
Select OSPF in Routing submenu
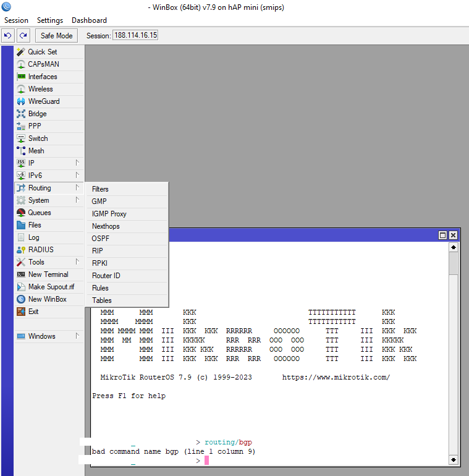[x=127, y=239]
